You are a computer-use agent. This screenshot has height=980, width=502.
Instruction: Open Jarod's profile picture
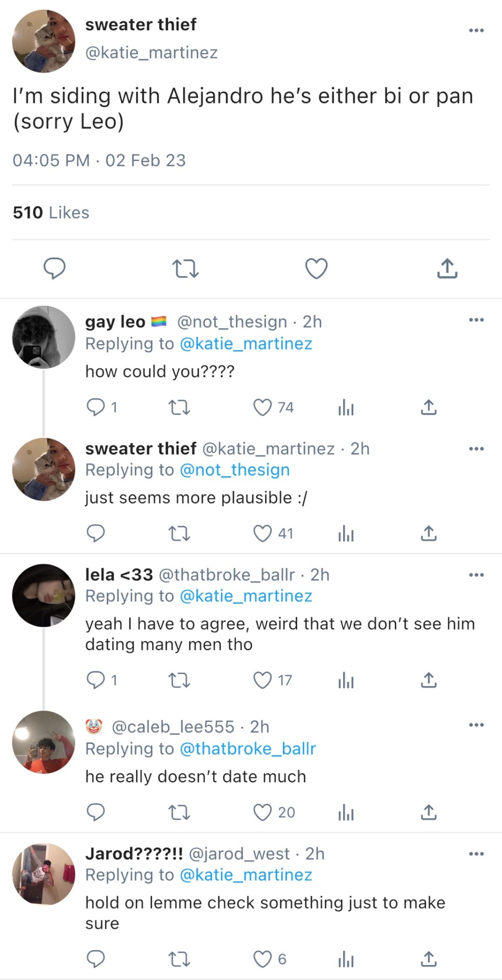[43, 874]
